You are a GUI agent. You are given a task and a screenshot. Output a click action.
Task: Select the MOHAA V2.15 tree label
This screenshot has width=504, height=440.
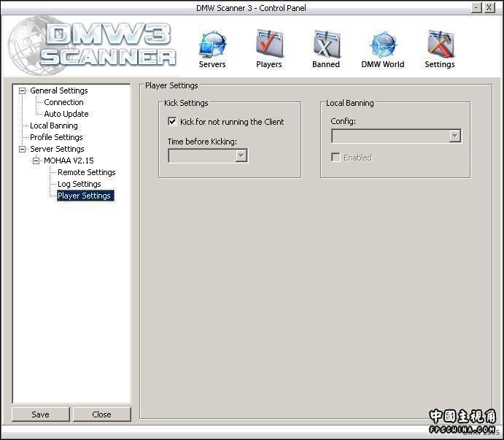pyautogui.click(x=69, y=161)
